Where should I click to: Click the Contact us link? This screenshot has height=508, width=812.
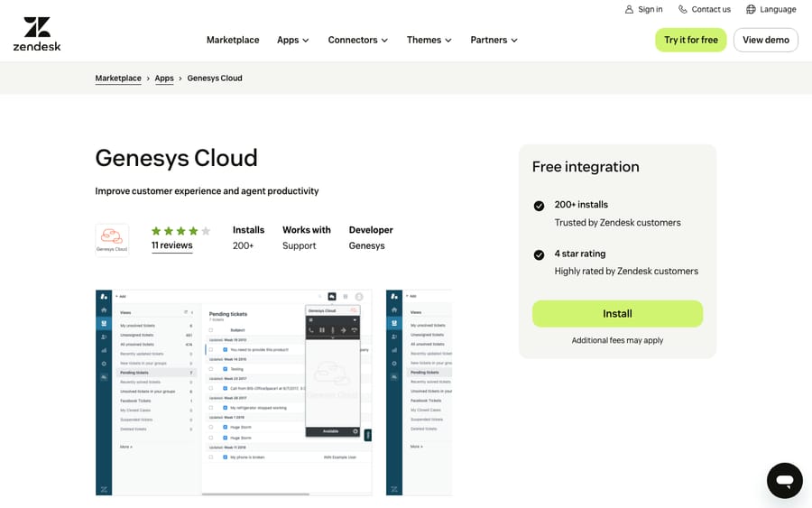[x=705, y=9]
